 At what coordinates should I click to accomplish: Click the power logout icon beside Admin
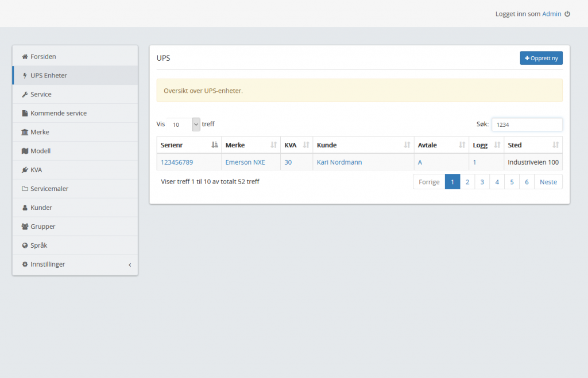point(567,14)
